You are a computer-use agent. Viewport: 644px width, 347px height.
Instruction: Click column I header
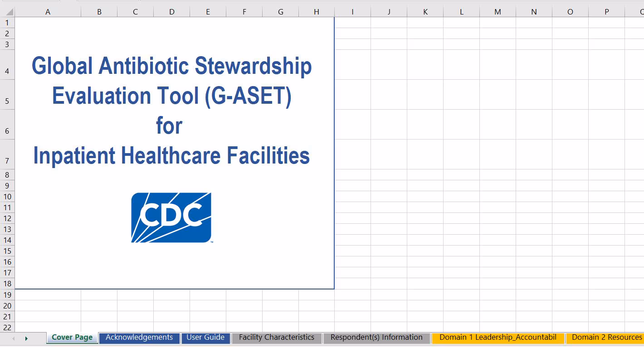(x=352, y=12)
